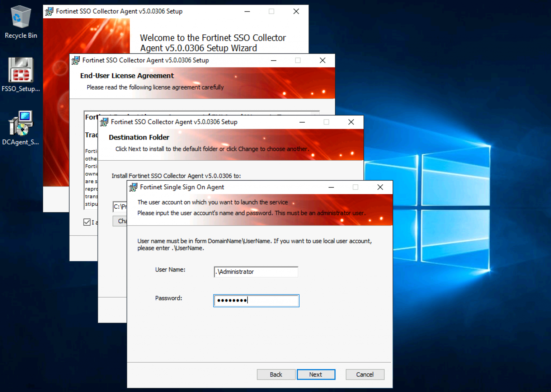
Task: Click the install path field starting with C:\
Action: (x=120, y=207)
